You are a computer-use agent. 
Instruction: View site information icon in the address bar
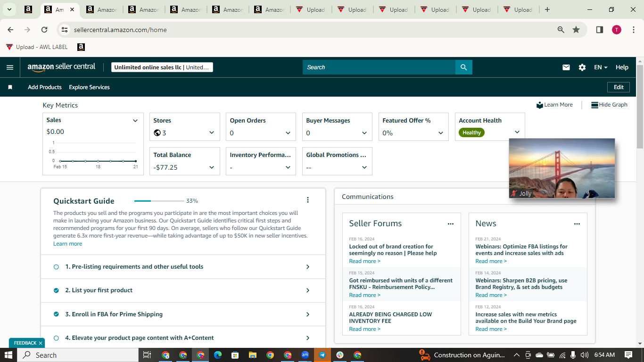(x=65, y=30)
